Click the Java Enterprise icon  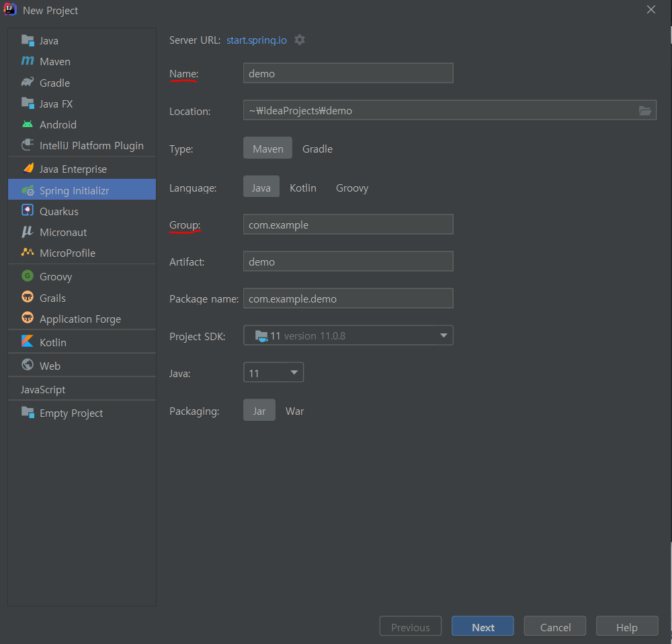(x=28, y=169)
